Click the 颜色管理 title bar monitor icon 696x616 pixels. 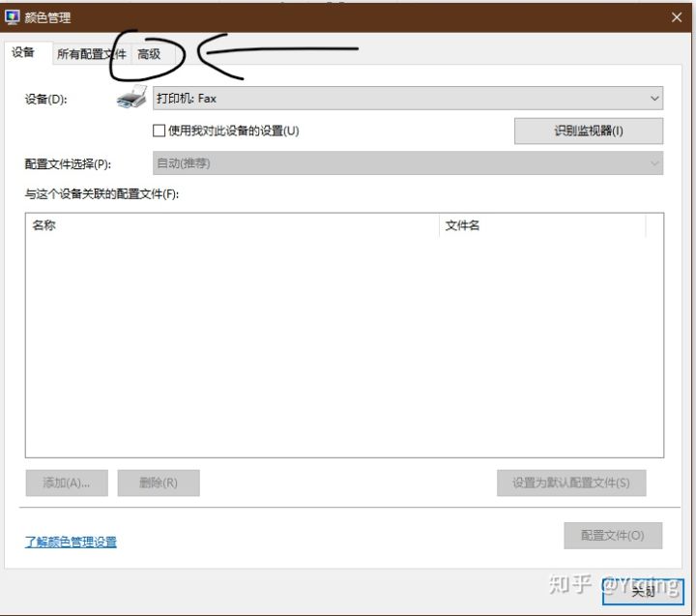click(x=12, y=17)
